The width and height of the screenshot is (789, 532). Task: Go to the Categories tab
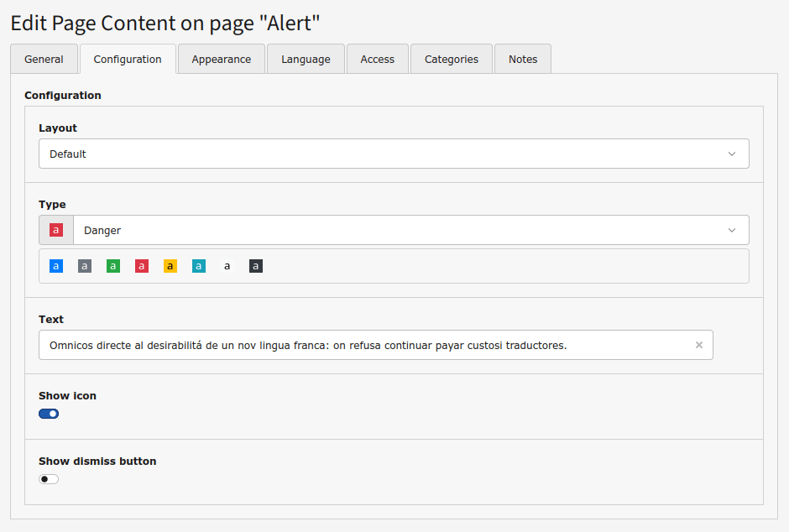pyautogui.click(x=451, y=60)
